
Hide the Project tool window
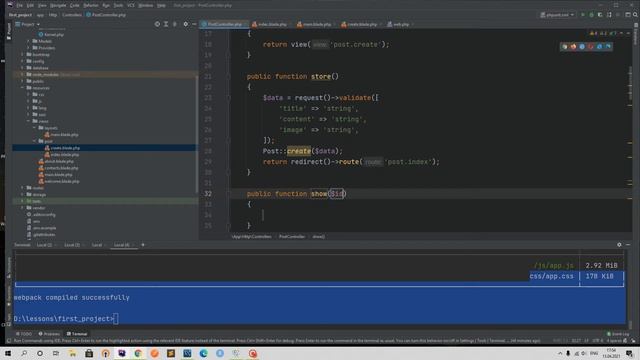(x=194, y=24)
